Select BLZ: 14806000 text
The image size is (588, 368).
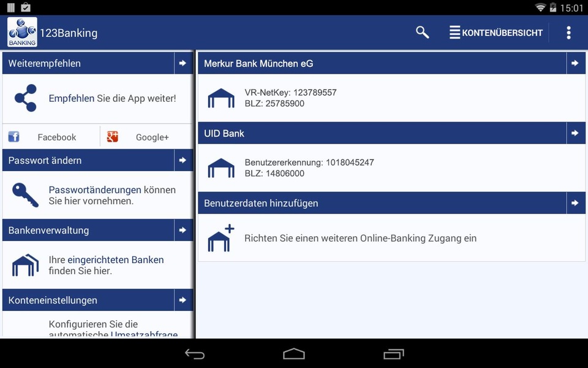[274, 174]
